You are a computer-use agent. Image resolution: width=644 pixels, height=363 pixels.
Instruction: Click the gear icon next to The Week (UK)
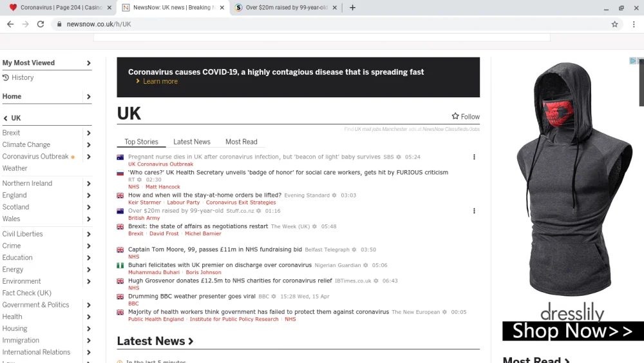coord(315,226)
